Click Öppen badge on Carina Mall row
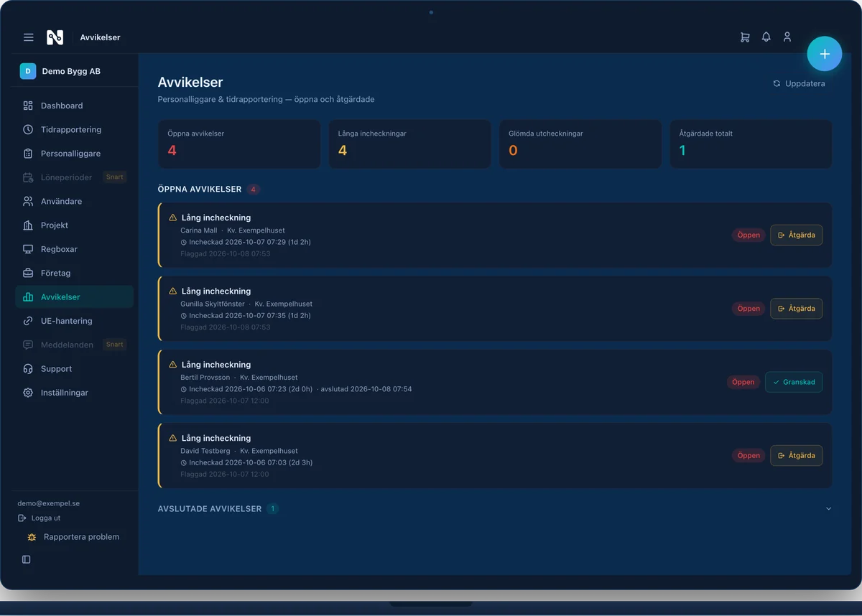 pyautogui.click(x=749, y=235)
